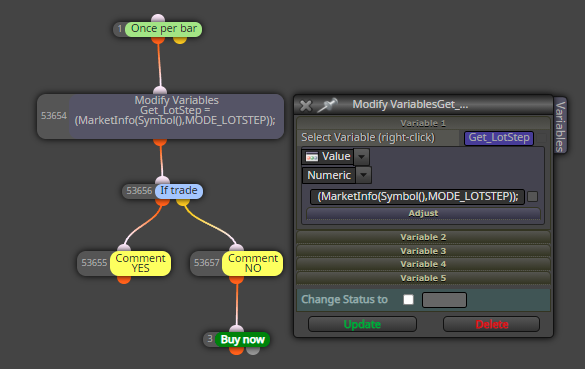Expand the Variable 5 section
This screenshot has height=369, width=585.
(423, 278)
